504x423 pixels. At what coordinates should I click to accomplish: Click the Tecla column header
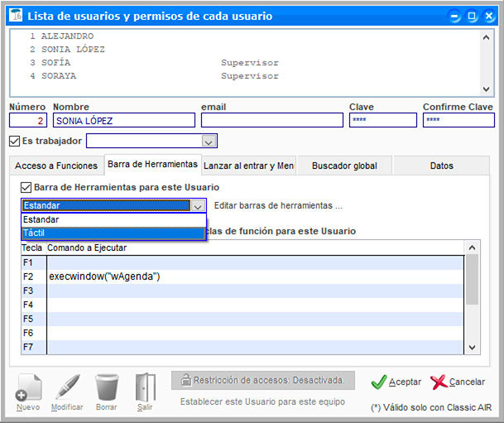click(x=31, y=248)
